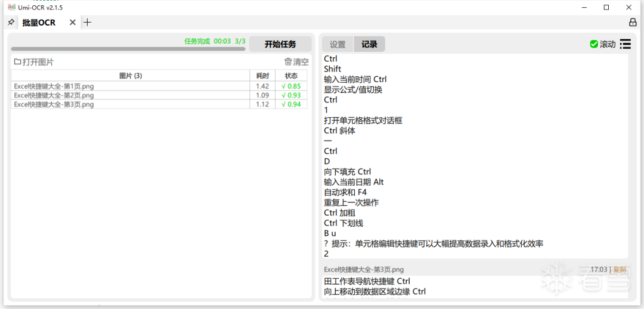Click the 打开单元格格式对话框 record line

tap(363, 120)
